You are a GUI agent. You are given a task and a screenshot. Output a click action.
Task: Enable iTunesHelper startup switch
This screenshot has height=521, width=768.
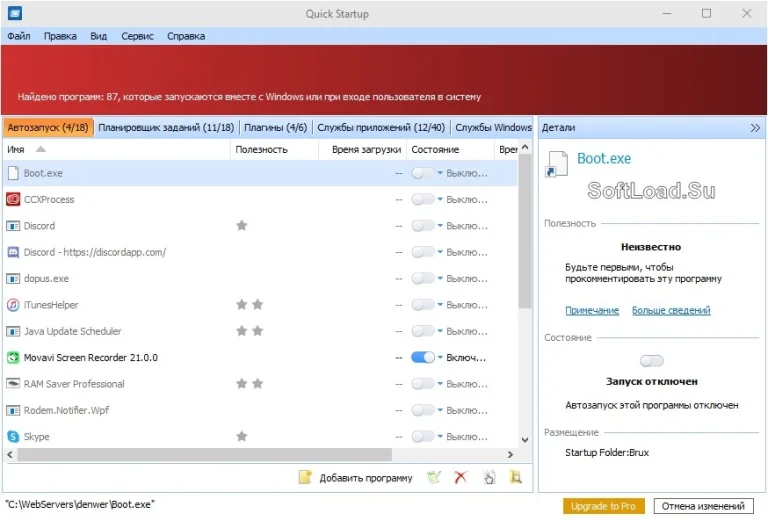[x=423, y=305]
